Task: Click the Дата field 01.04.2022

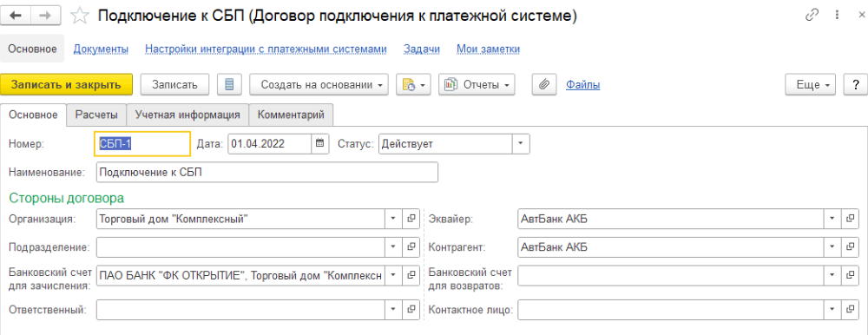Action: [270, 144]
